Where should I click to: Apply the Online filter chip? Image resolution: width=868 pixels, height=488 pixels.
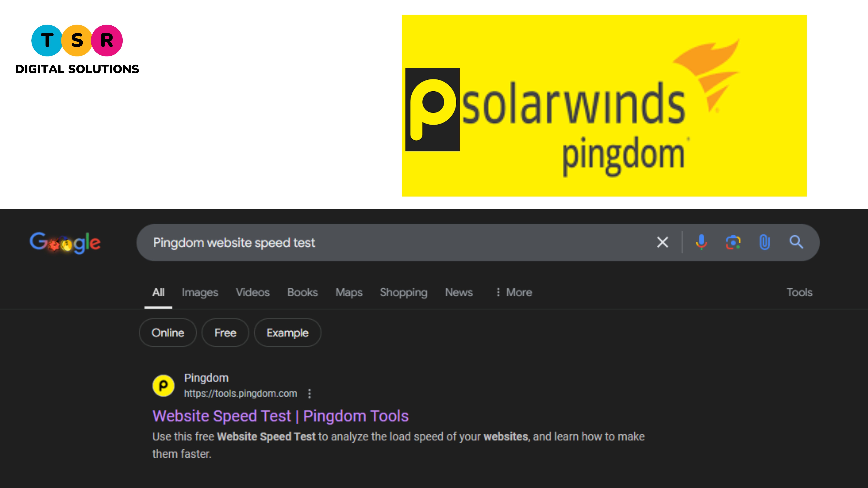coord(168,333)
